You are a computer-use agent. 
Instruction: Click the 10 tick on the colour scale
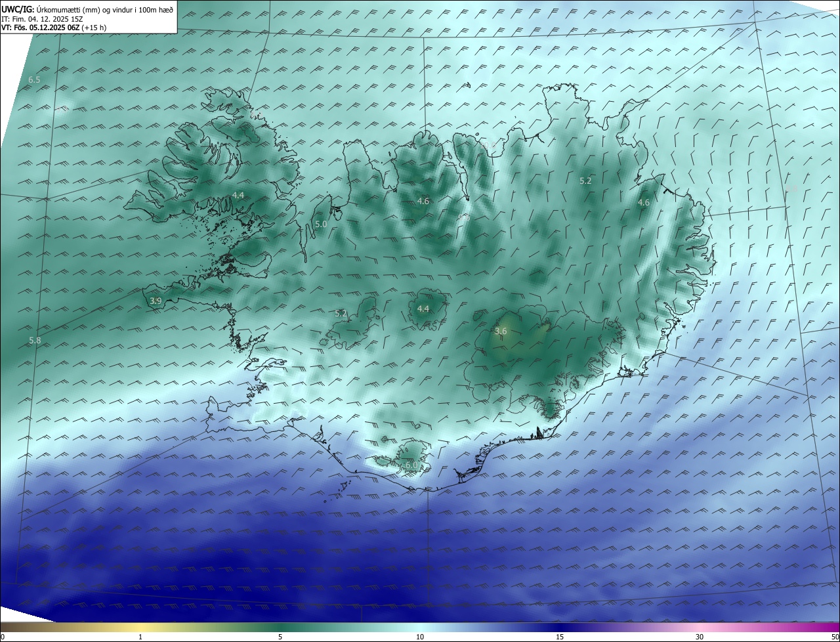420,637
